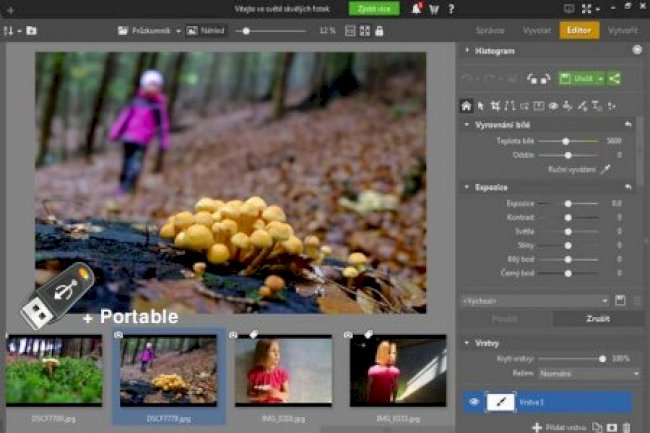
Task: Click the share icon next to Uložit
Action: tap(613, 79)
